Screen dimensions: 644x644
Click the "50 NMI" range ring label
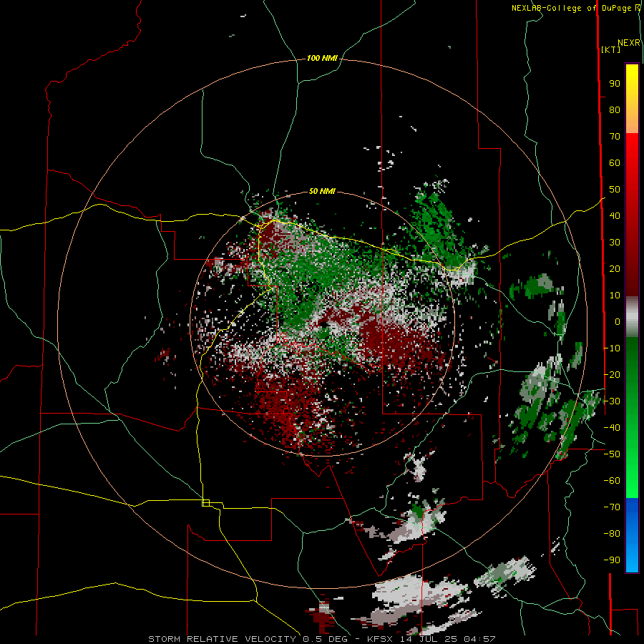pos(322,191)
